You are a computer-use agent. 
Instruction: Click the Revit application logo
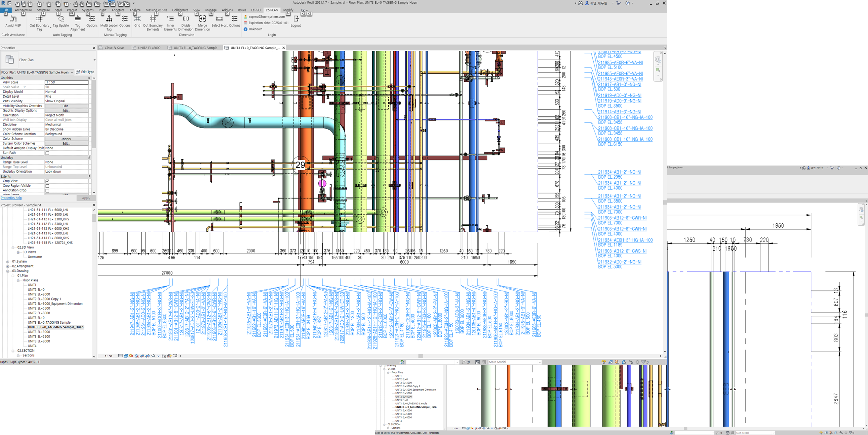[3, 3]
